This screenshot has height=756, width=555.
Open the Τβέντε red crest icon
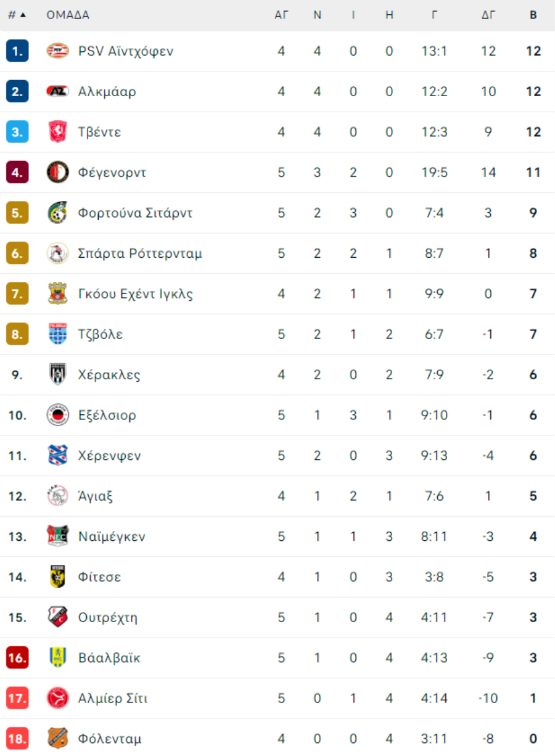pos(58,132)
